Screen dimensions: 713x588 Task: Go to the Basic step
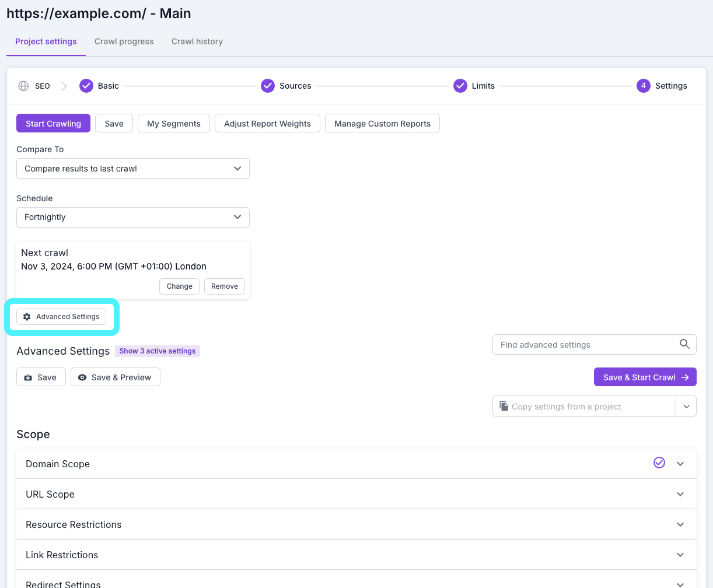(x=109, y=86)
